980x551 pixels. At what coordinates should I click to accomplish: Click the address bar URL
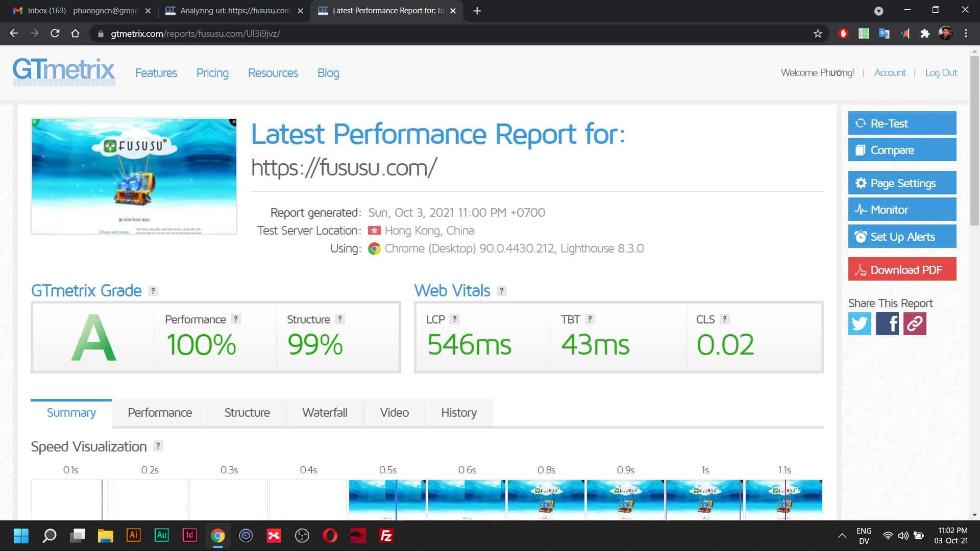click(x=195, y=34)
